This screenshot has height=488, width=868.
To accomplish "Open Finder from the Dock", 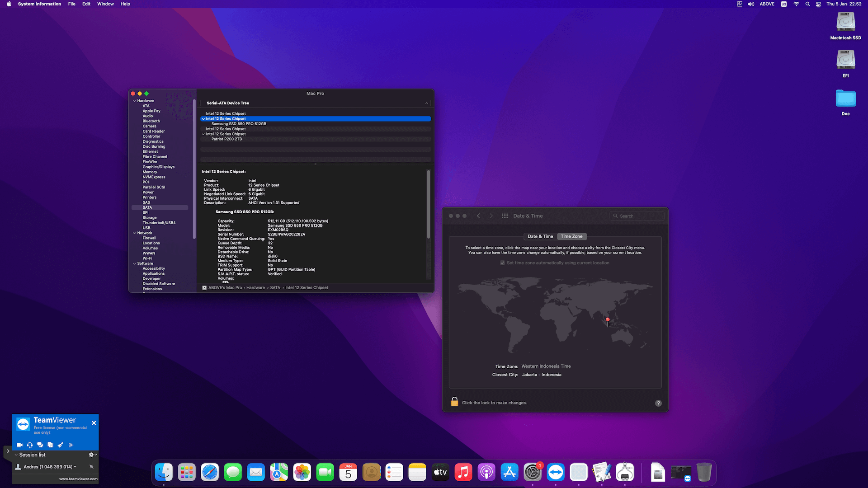I will click(x=164, y=473).
